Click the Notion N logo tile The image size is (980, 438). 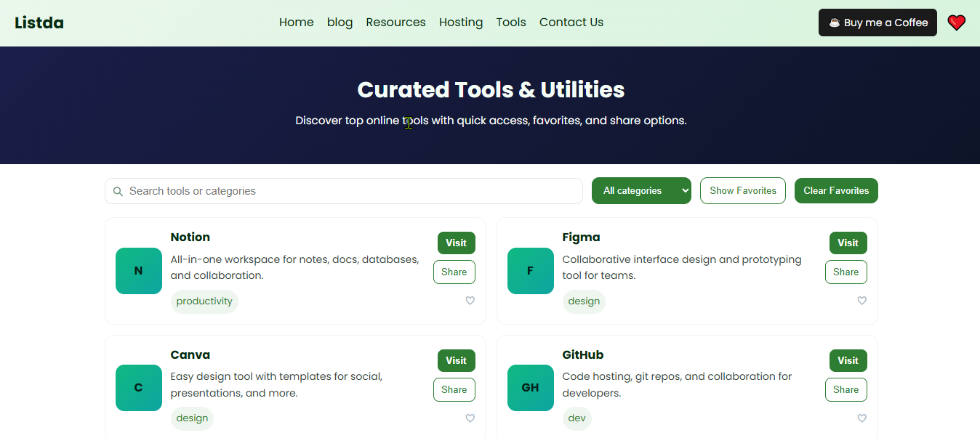(x=139, y=271)
